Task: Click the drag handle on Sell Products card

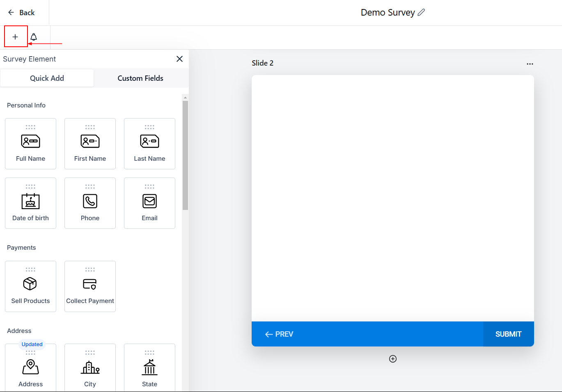Action: click(31, 270)
